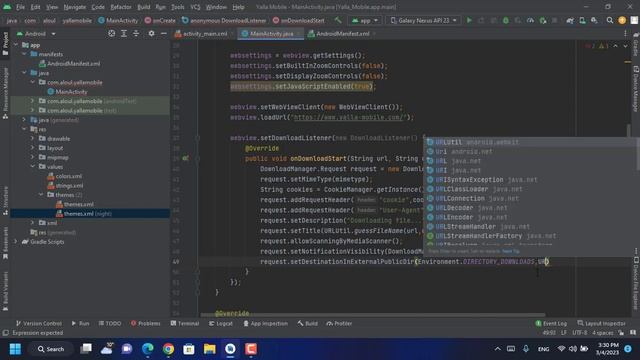Open the Resource Manager side tab
The image size is (640, 360).
pos(5,93)
